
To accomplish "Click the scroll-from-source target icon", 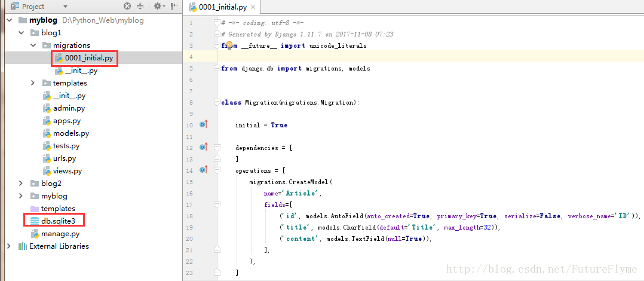I will click(x=127, y=6).
